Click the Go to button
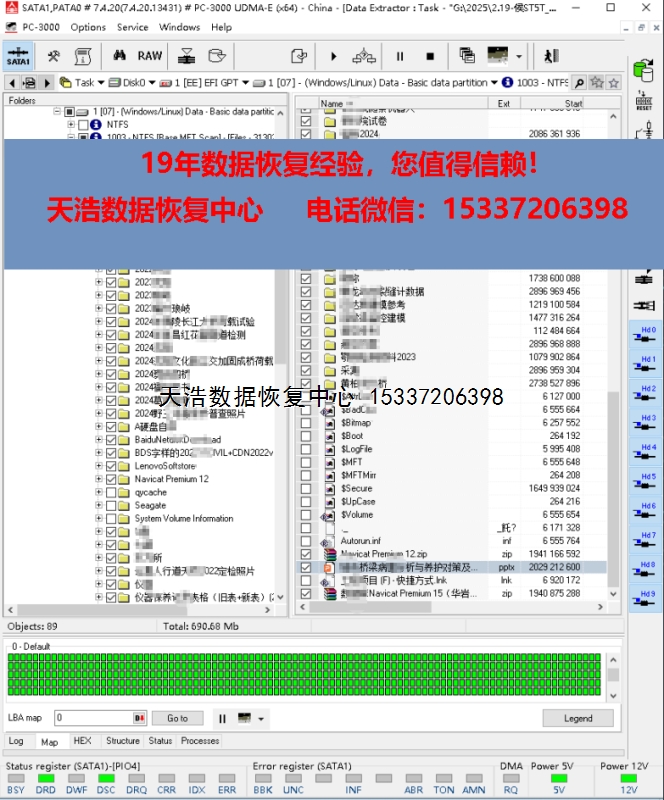Viewport: 664px width, 800px height. 177,718
